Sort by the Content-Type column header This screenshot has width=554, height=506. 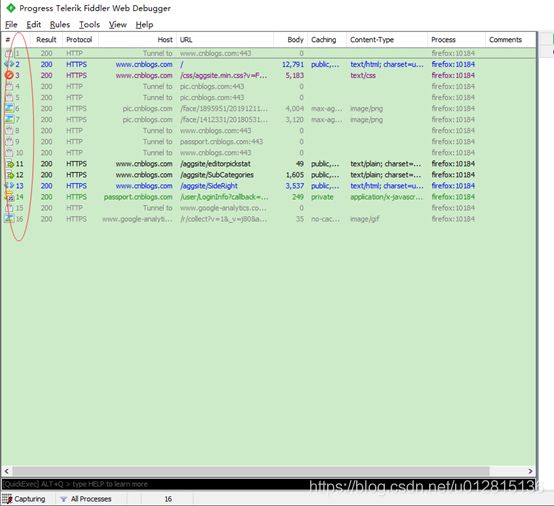click(x=387, y=40)
